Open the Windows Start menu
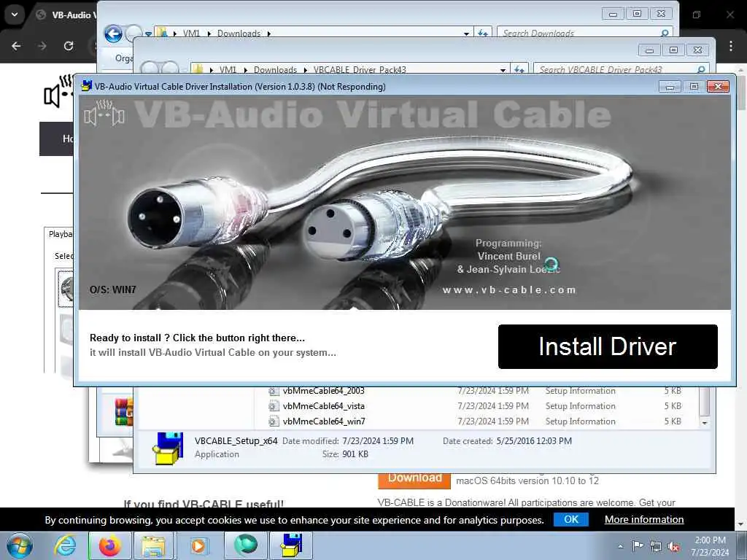 click(20, 545)
